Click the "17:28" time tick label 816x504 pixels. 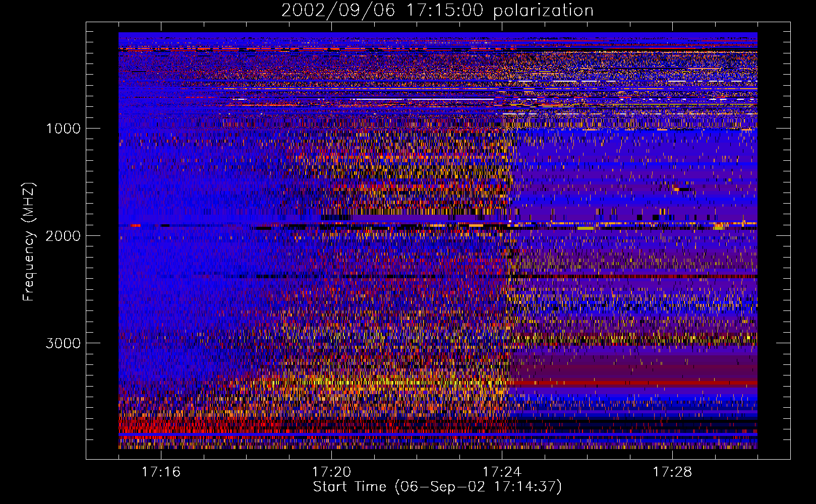click(672, 472)
